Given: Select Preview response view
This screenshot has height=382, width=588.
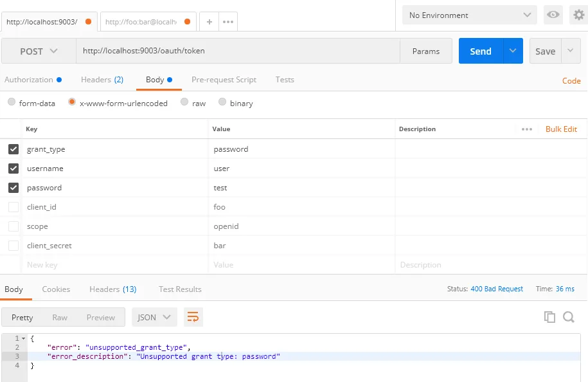Looking at the screenshot, I should (x=100, y=318).
